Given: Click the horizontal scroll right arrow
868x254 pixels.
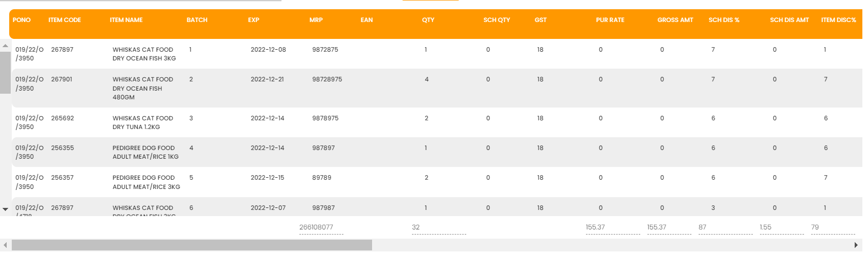Looking at the screenshot, I should pyautogui.click(x=856, y=245).
